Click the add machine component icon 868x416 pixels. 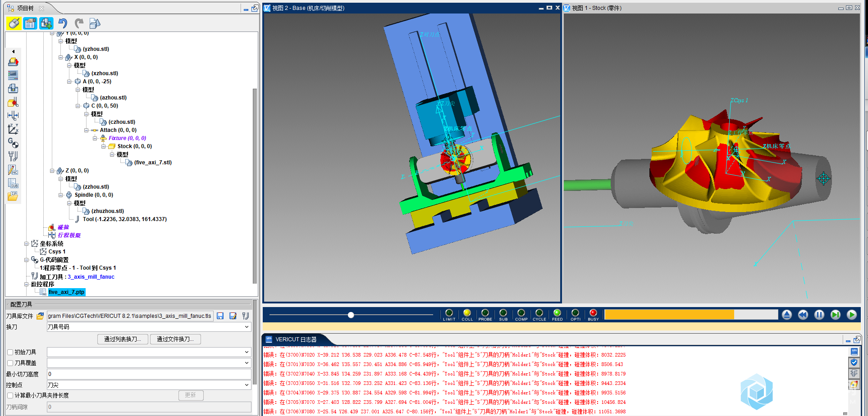pyautogui.click(x=46, y=23)
